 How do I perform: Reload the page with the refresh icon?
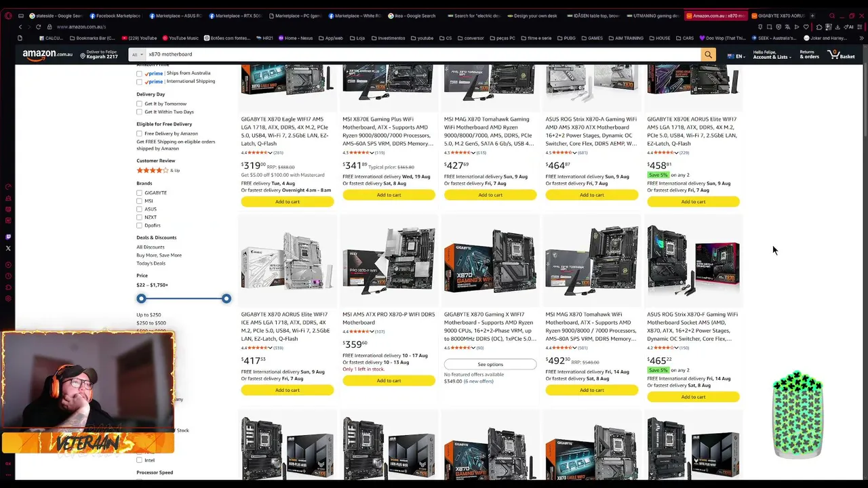coord(38,27)
